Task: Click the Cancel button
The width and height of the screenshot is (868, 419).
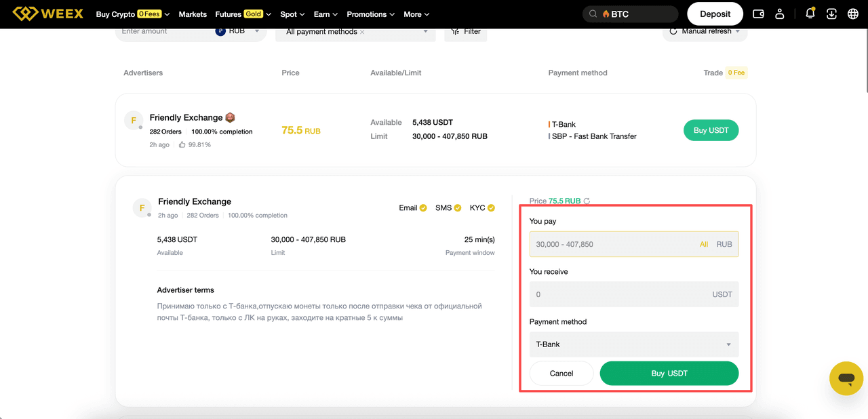Action: [561, 373]
